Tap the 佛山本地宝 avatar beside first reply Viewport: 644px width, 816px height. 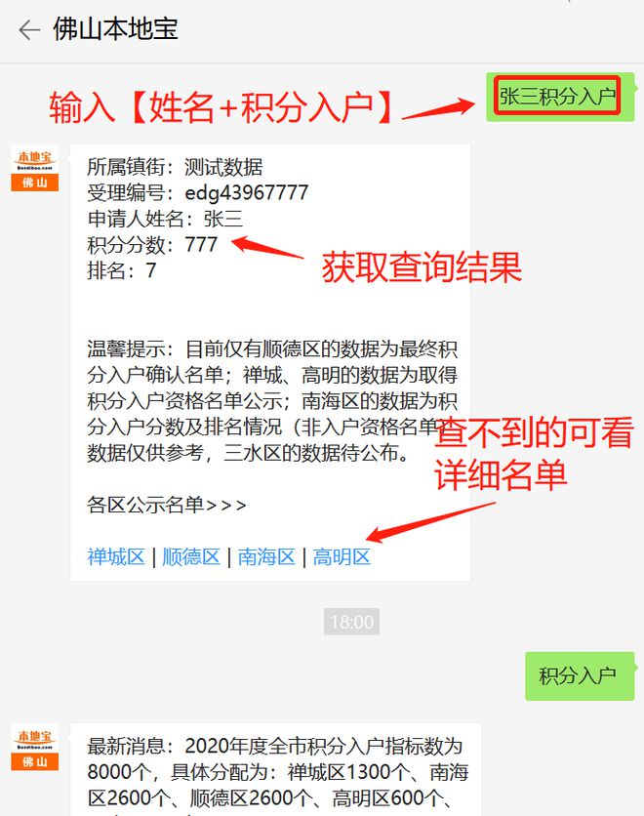(35, 168)
